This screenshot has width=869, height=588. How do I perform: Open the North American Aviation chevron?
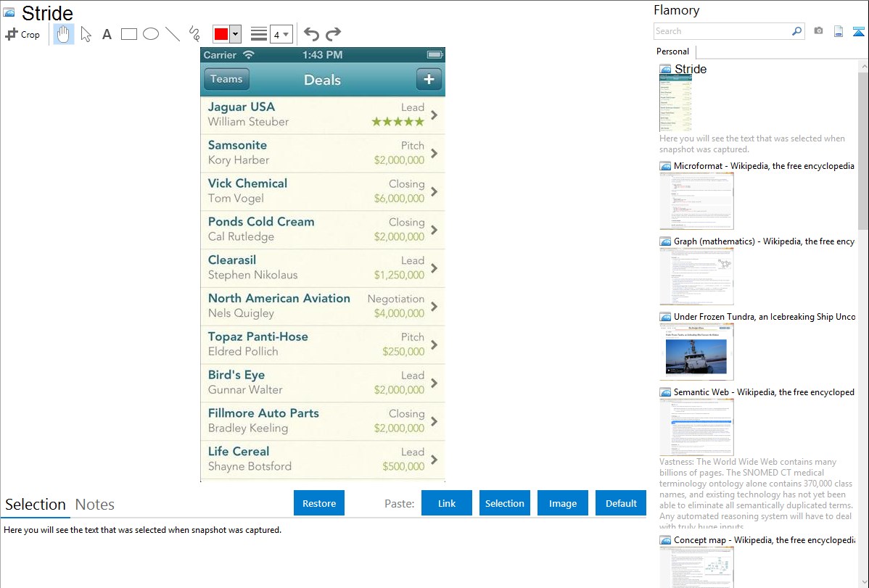tap(434, 307)
